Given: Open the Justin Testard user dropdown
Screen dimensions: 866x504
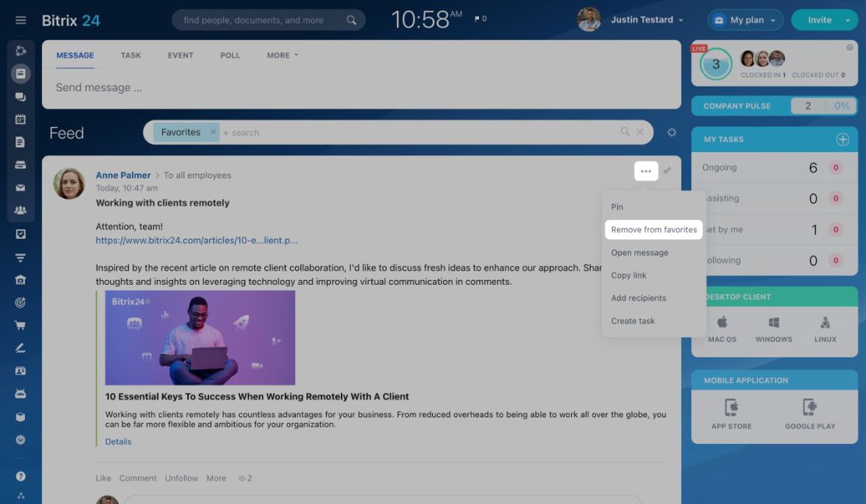Looking at the screenshot, I should (x=647, y=20).
